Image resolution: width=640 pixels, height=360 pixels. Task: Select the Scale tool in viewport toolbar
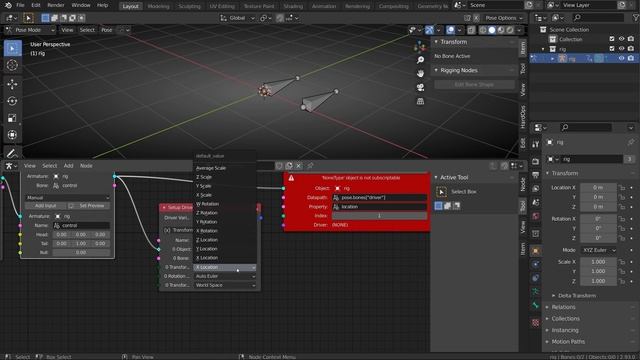12,118
